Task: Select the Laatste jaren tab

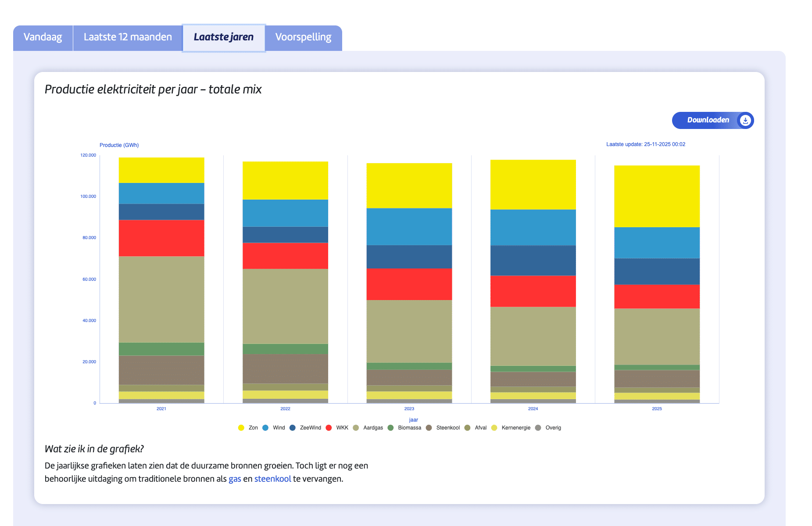Action: [223, 37]
